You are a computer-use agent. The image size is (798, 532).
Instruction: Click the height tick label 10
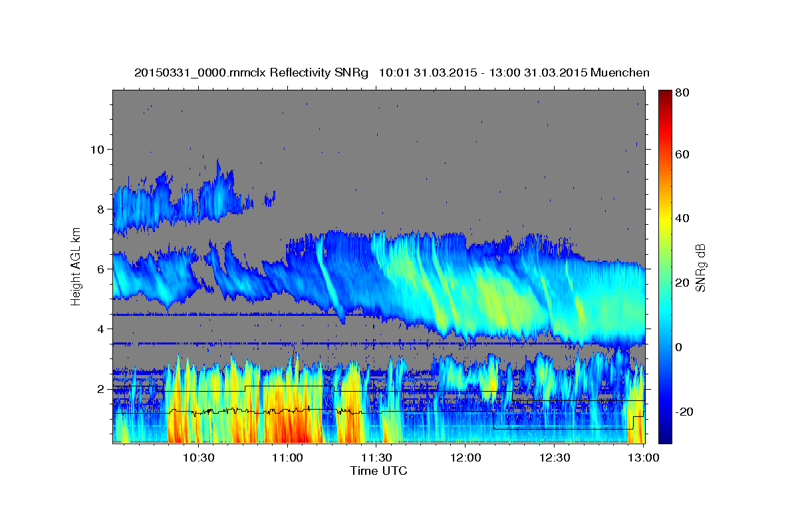[x=97, y=149]
